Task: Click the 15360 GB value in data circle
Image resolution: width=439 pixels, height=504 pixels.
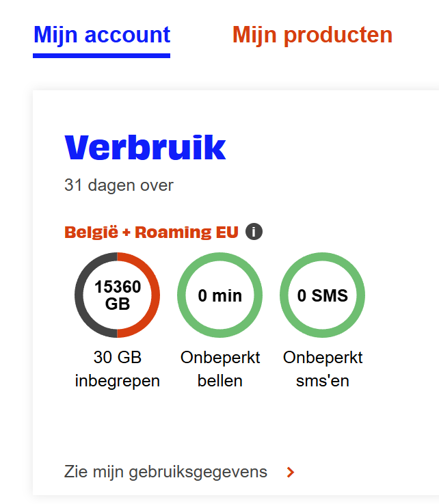Action: pyautogui.click(x=118, y=287)
